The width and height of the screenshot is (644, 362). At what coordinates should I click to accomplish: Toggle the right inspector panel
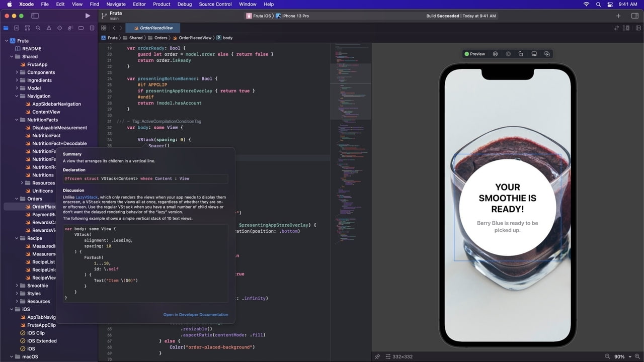coord(635,16)
